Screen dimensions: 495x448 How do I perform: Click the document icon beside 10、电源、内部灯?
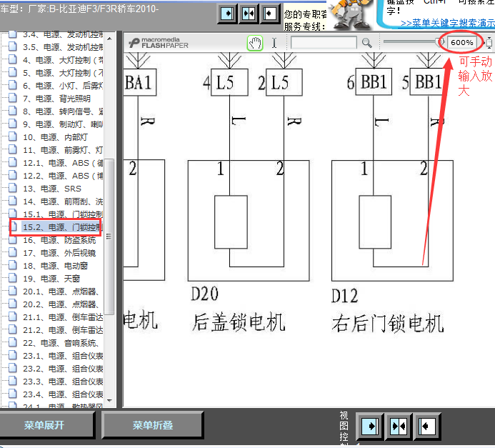coord(13,136)
